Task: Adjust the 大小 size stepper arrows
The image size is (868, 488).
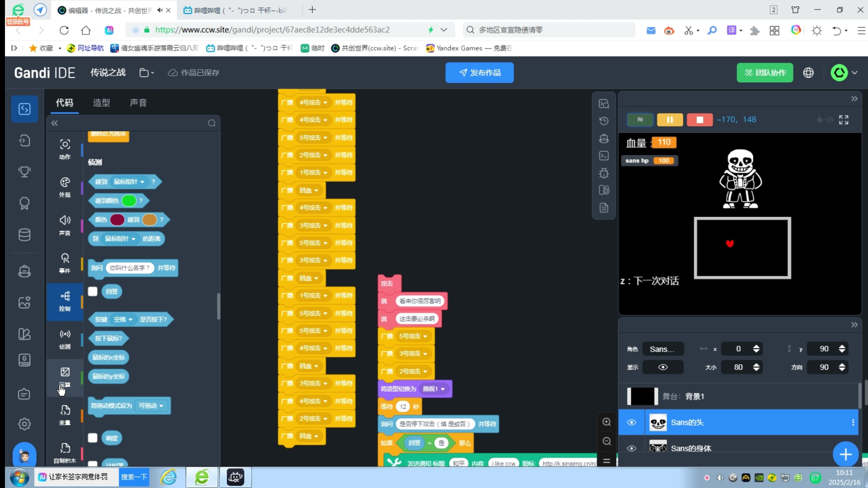Action: 756,367
